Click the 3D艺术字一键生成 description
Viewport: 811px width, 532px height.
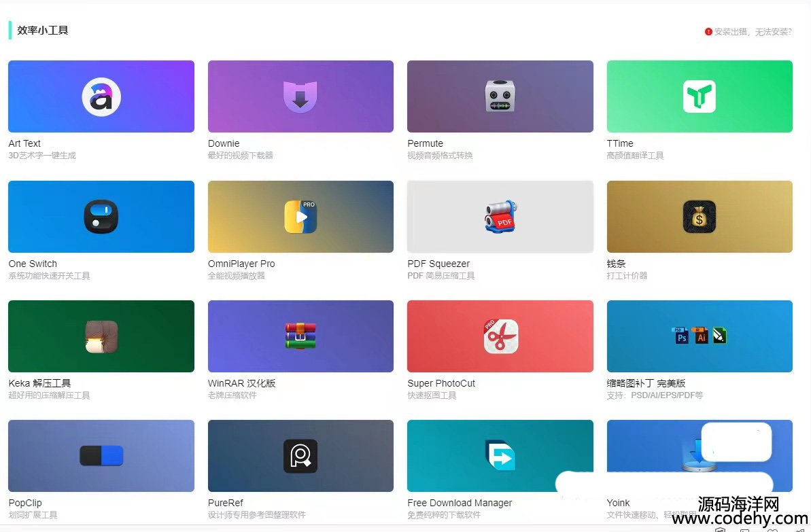tap(42, 156)
